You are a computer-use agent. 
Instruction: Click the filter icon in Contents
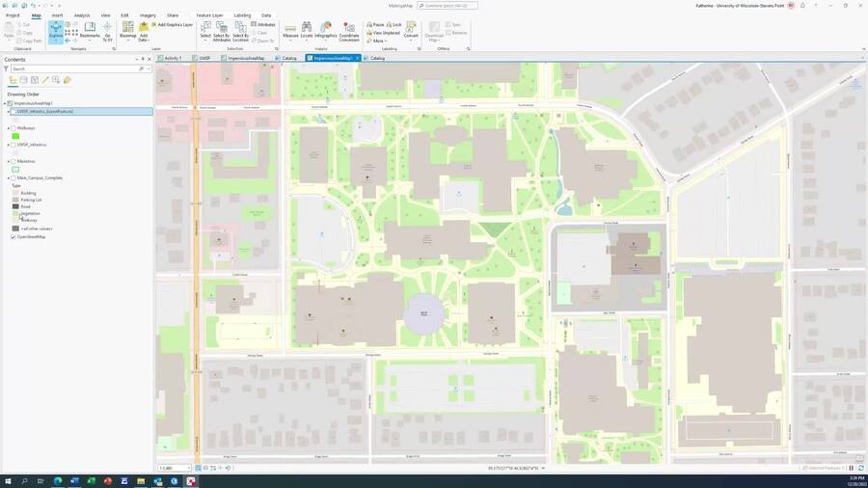(6, 68)
